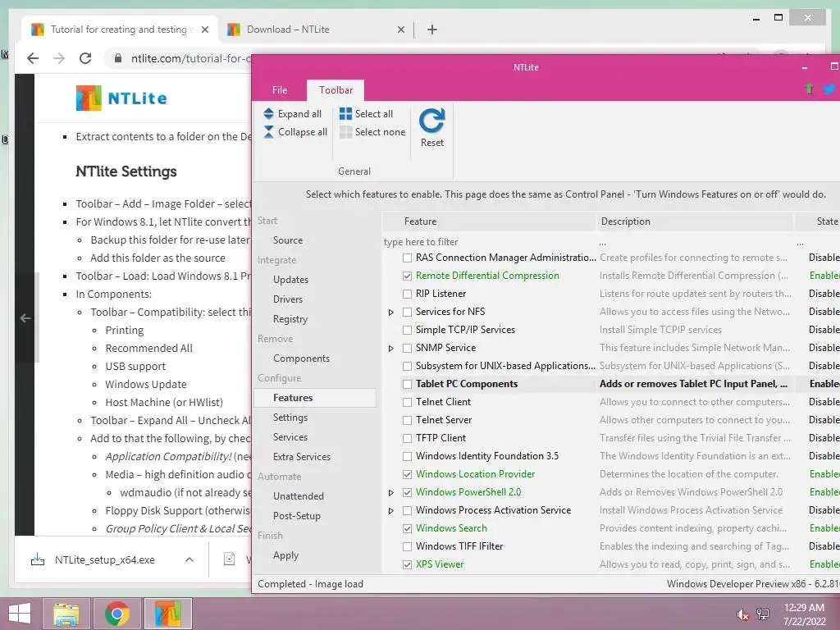The image size is (840, 630).
Task: Go to the Source page
Action: pos(288,240)
